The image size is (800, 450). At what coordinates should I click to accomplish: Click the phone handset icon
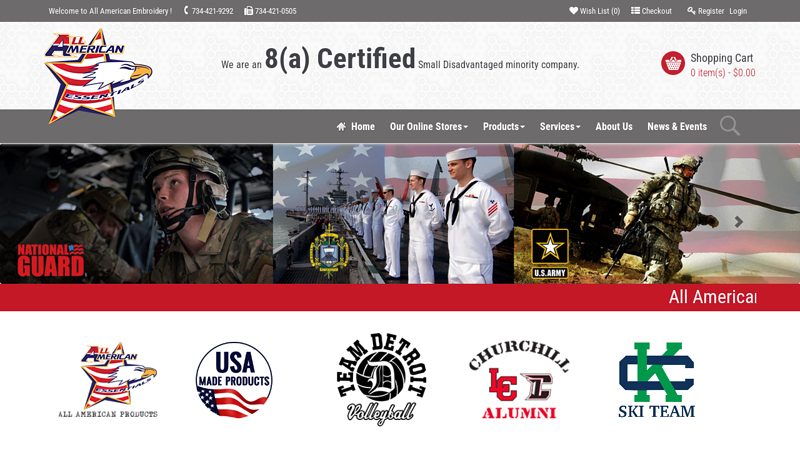(x=186, y=10)
